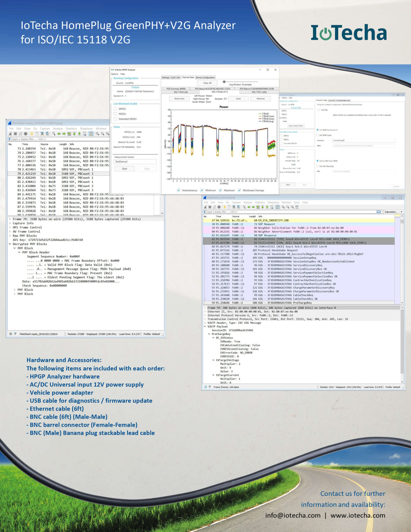This screenshot has width=411, height=532.
Task: Expand the HP1 Frame Control tree row
Action: coord(10,227)
